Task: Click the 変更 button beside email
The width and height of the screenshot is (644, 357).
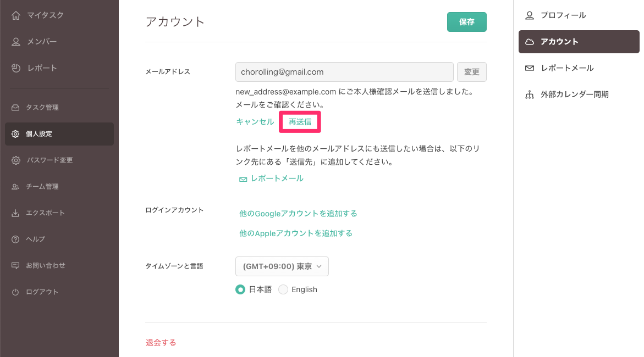Action: (471, 72)
